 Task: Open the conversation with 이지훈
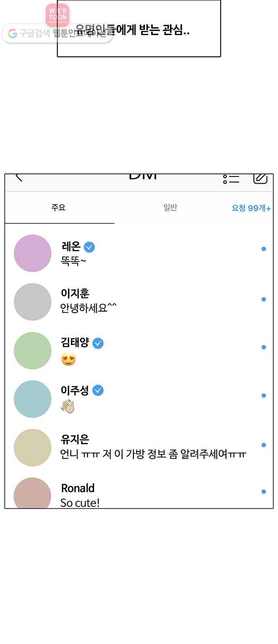tap(139, 301)
